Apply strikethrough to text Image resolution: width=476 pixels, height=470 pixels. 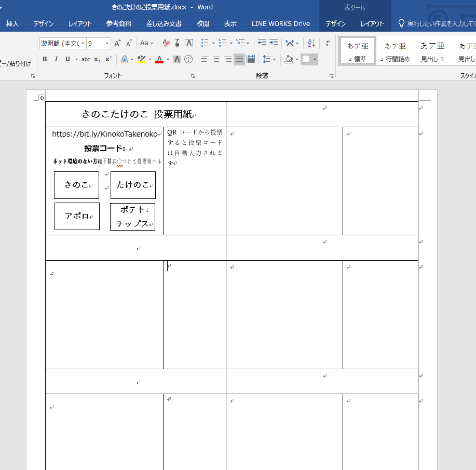click(x=86, y=59)
